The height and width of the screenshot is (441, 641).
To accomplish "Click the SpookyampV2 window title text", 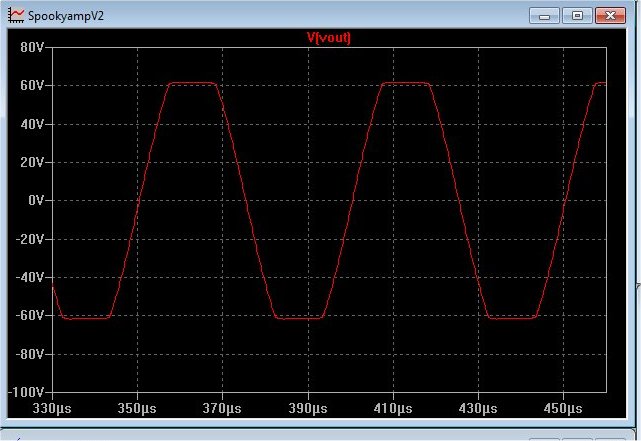I will click(x=66, y=16).
